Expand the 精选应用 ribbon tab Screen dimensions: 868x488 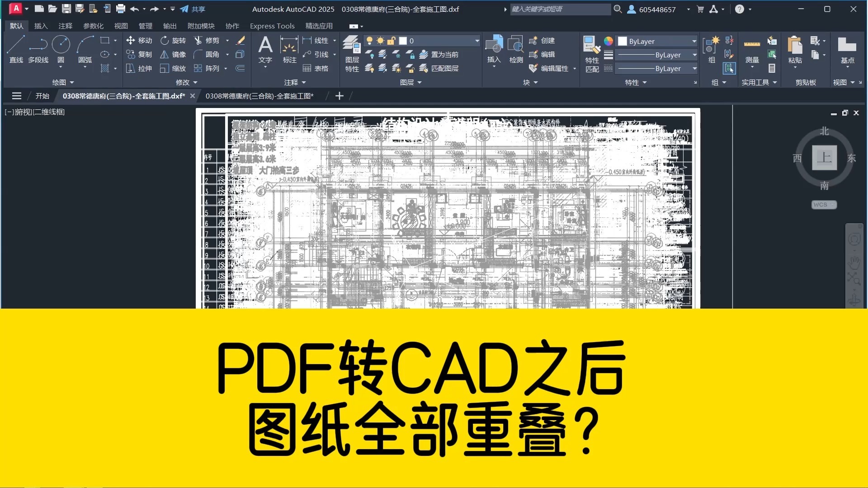319,26
